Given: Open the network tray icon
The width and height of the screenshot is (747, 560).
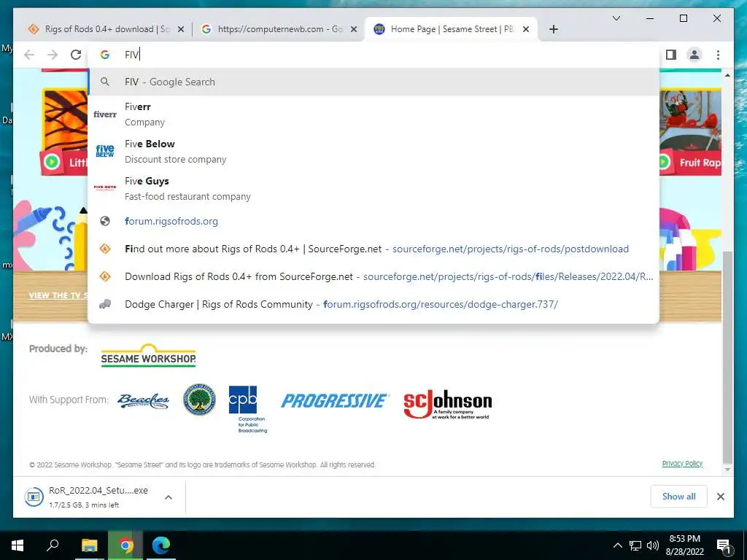Looking at the screenshot, I should 635,545.
